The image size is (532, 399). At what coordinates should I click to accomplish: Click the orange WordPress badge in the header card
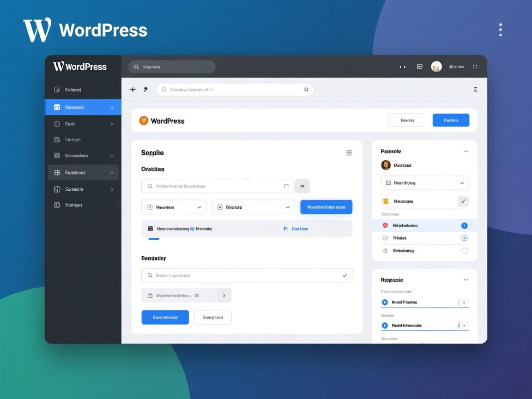(x=145, y=120)
